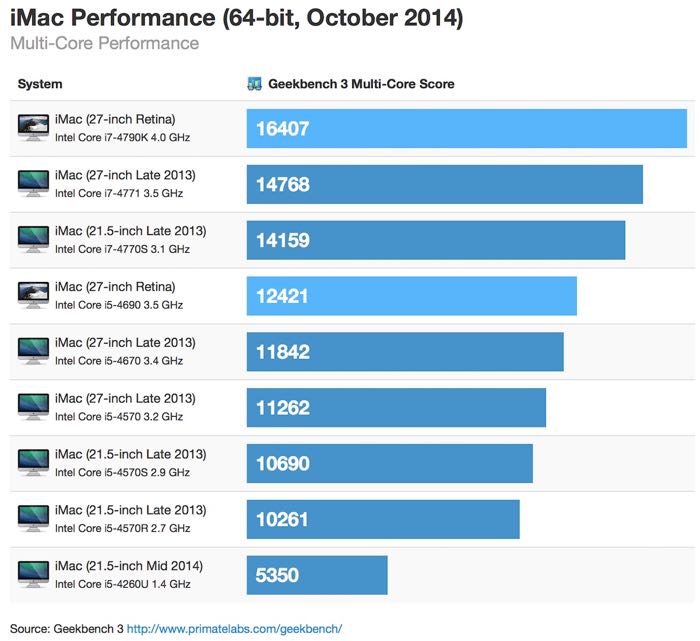Click the Geekbench 3 Multi-Core Score header
The height and width of the screenshot is (641, 700).
click(x=361, y=84)
